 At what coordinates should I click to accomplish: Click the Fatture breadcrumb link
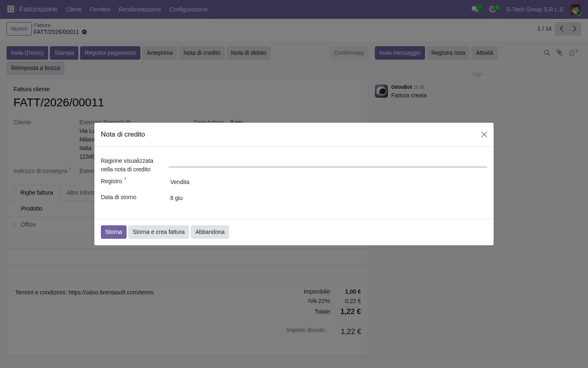pos(42,25)
